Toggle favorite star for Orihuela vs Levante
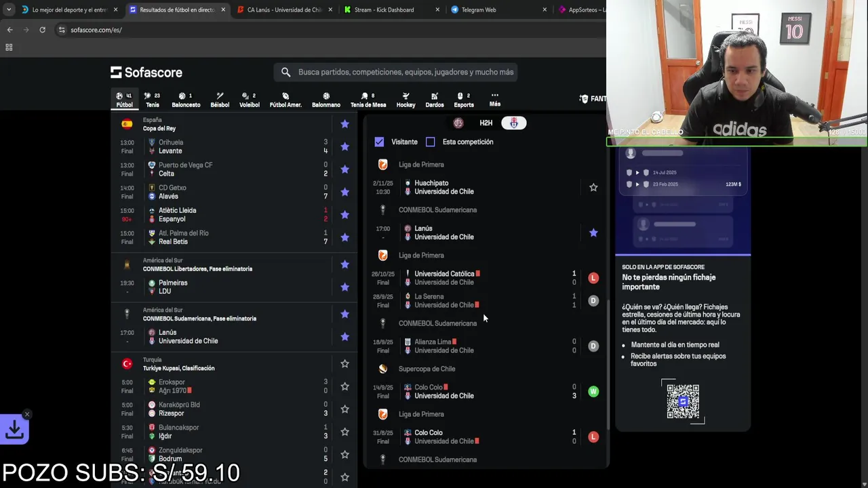 344,146
